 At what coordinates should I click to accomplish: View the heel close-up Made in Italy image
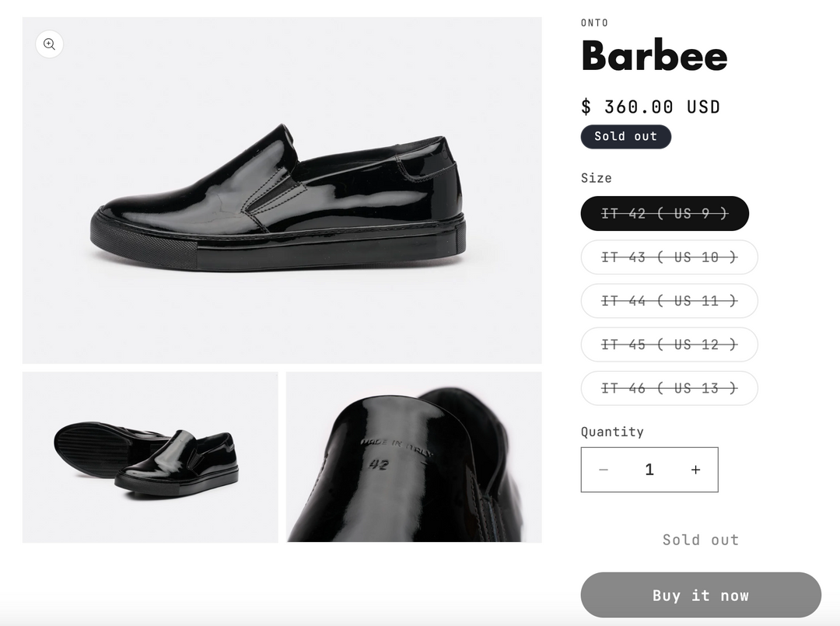tap(414, 457)
